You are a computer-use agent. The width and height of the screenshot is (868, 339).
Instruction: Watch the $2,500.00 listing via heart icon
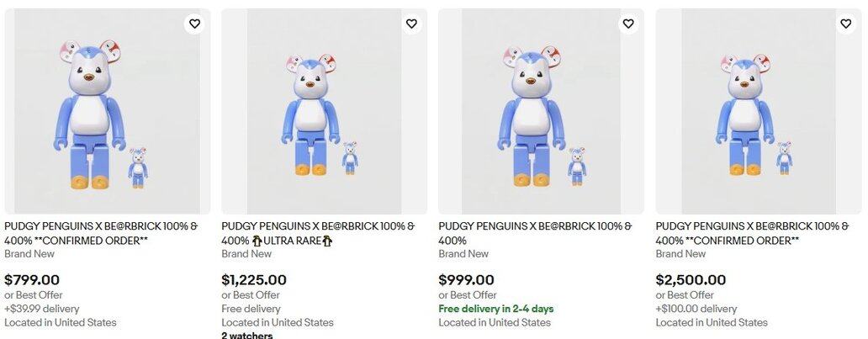tap(845, 24)
